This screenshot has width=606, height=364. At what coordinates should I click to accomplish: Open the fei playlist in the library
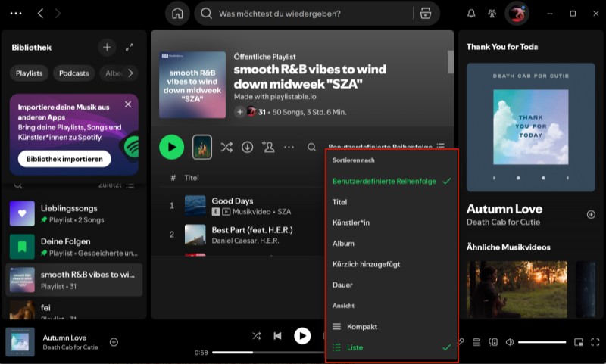coord(73,310)
